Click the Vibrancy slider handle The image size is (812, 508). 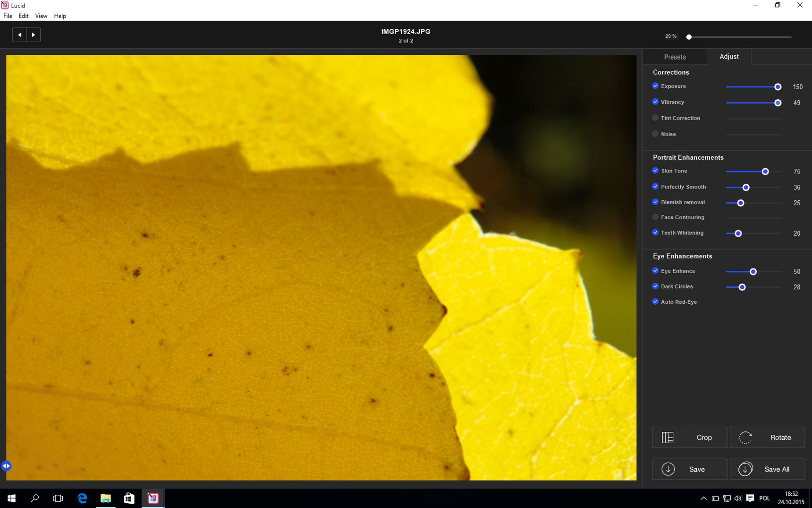click(778, 103)
